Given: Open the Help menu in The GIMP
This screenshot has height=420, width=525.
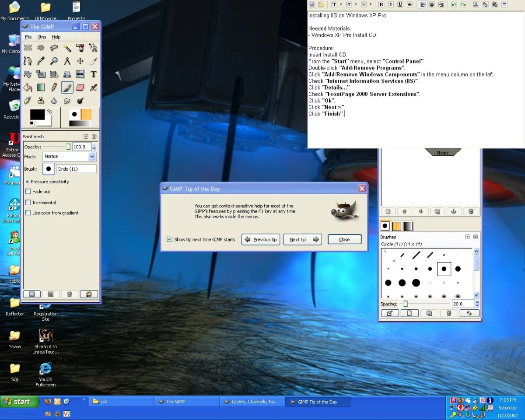Looking at the screenshot, I should click(56, 37).
